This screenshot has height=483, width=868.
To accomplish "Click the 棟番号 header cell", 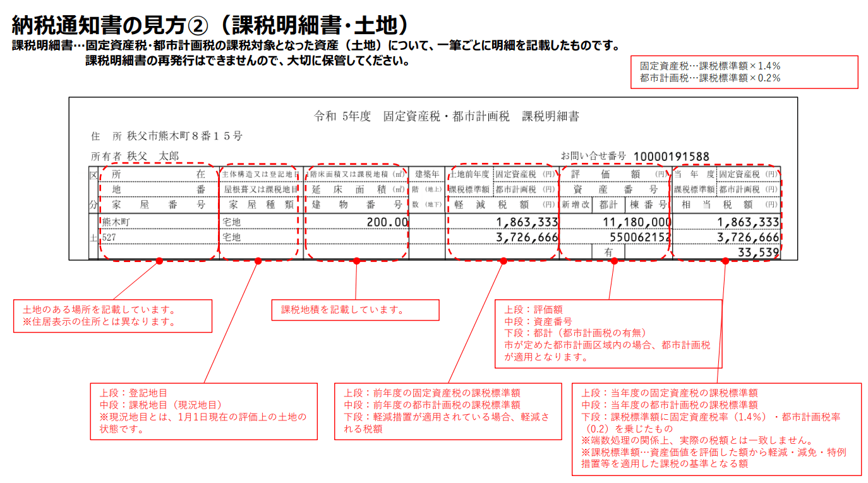I will click(x=648, y=205).
